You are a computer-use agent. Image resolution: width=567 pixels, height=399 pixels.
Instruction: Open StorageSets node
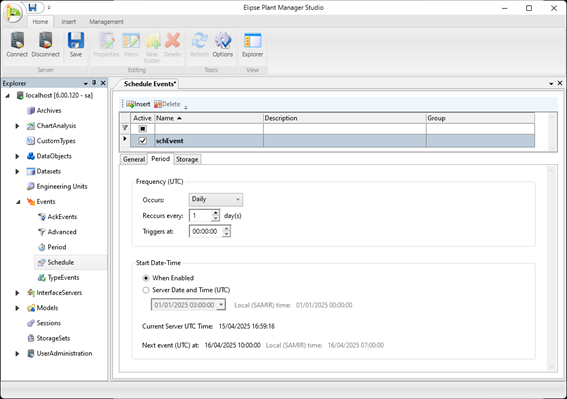53,338
